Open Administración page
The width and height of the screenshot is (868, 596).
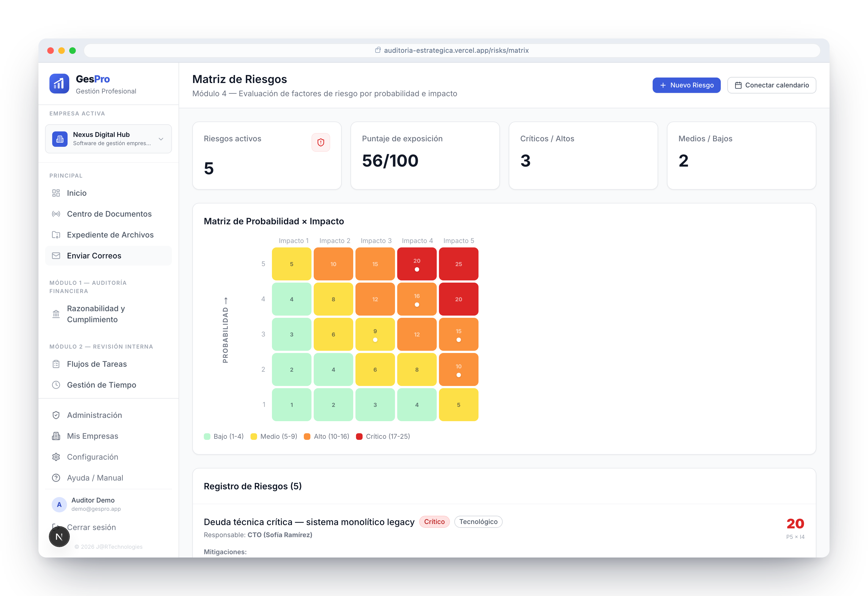tap(108, 415)
